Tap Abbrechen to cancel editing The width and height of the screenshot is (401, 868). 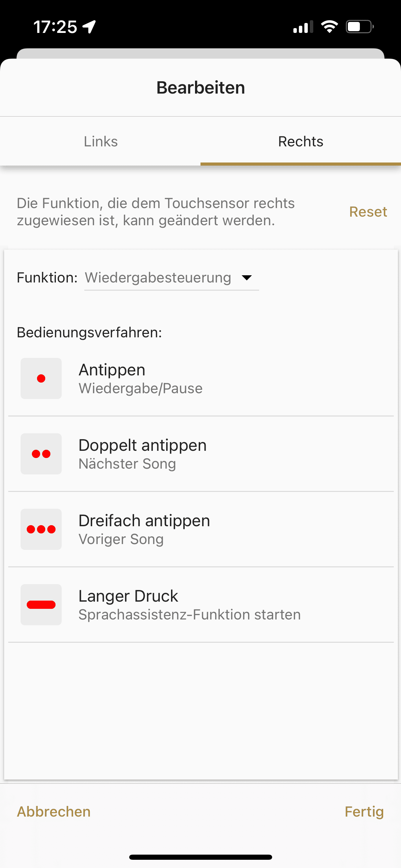[x=54, y=812]
